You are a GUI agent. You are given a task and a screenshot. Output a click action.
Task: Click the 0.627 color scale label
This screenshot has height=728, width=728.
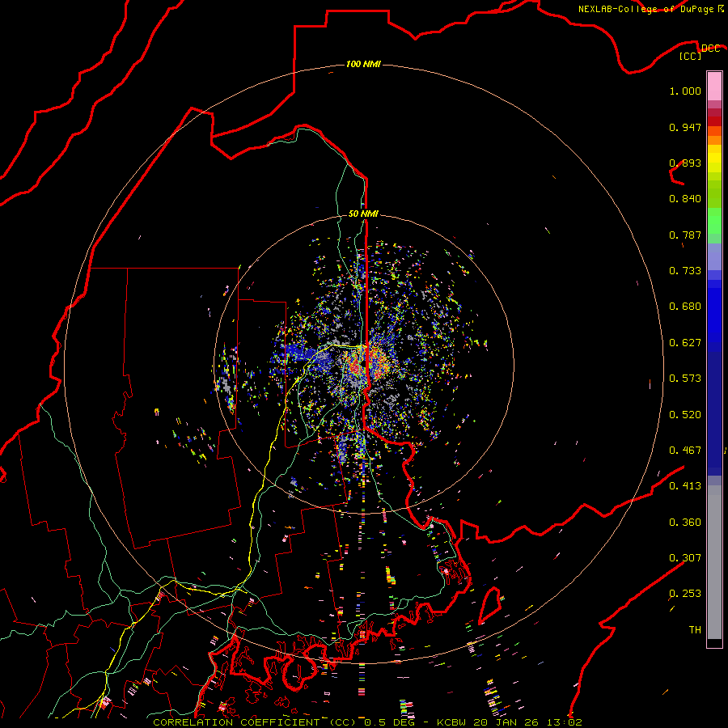685,343
